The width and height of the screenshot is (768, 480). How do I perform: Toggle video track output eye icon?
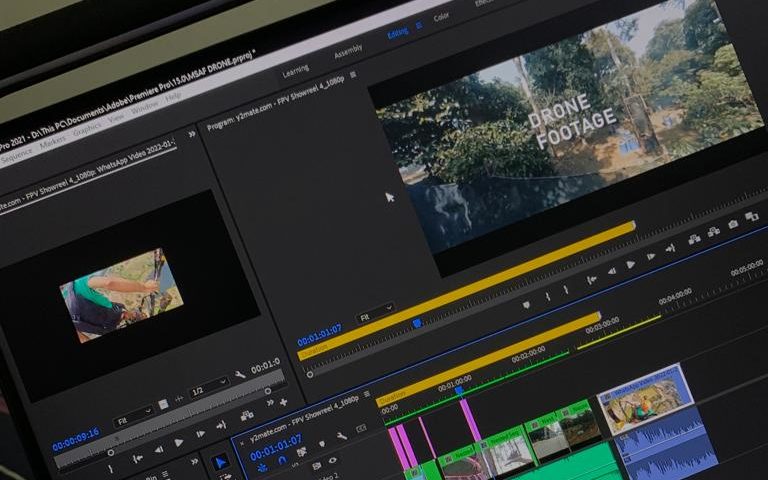pos(333,460)
